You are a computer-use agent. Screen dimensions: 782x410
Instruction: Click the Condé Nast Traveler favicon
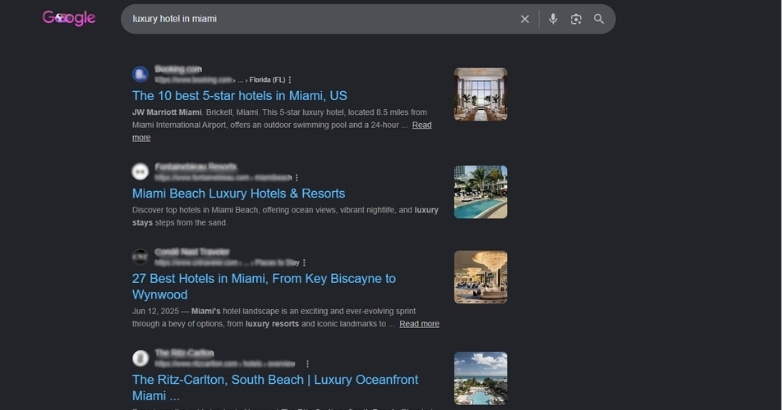[140, 257]
